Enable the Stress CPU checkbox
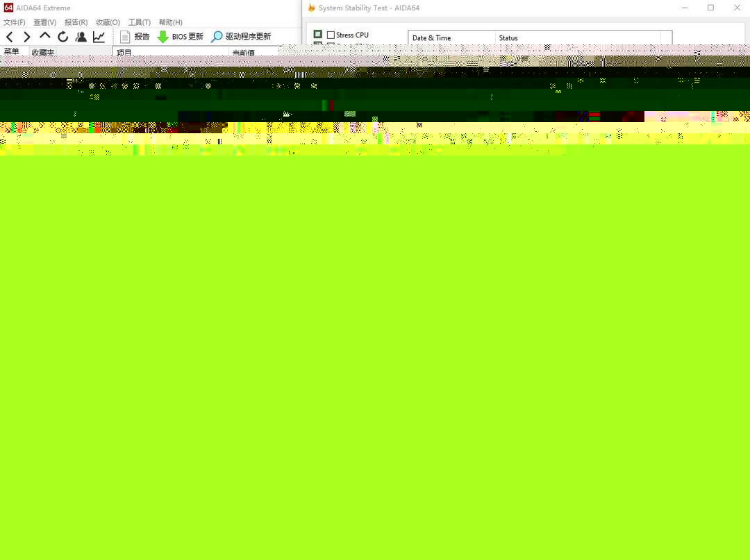 [331, 35]
